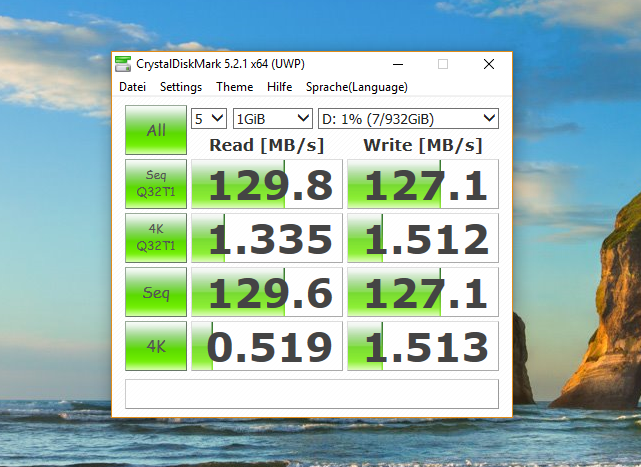Run the 4K benchmark test
The image size is (641, 467).
(x=156, y=347)
